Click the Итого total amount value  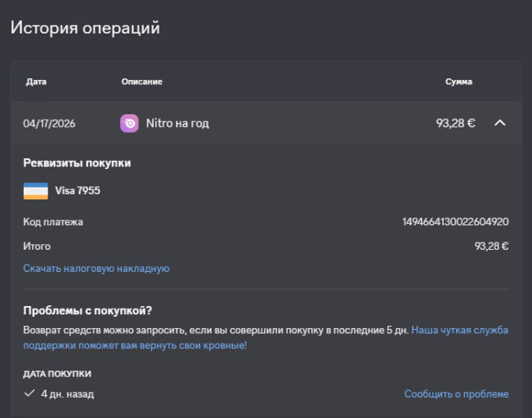pyautogui.click(x=491, y=246)
